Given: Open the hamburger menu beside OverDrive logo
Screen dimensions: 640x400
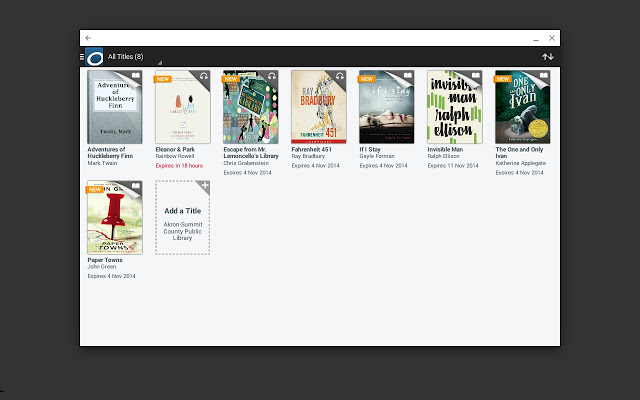Looking at the screenshot, I should click(82, 57).
